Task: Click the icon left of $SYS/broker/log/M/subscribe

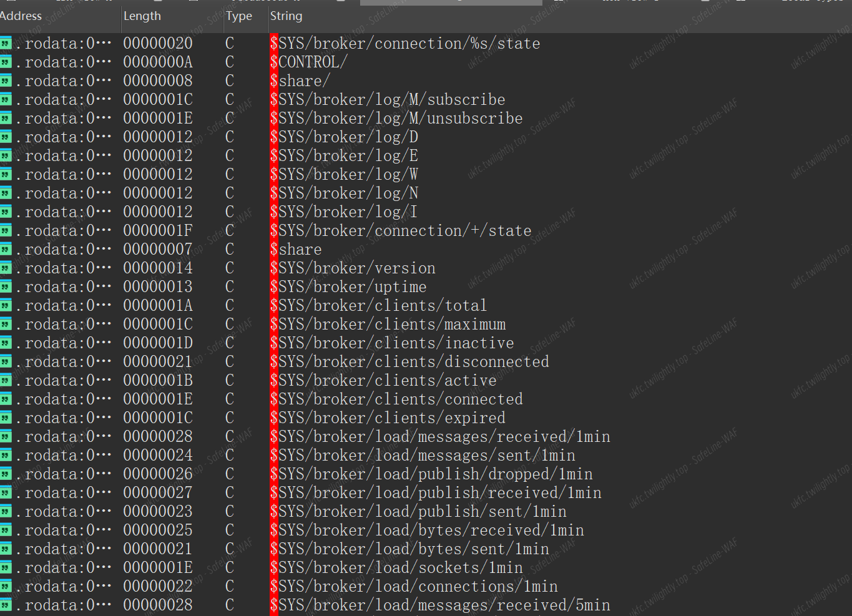Action: [x=6, y=99]
